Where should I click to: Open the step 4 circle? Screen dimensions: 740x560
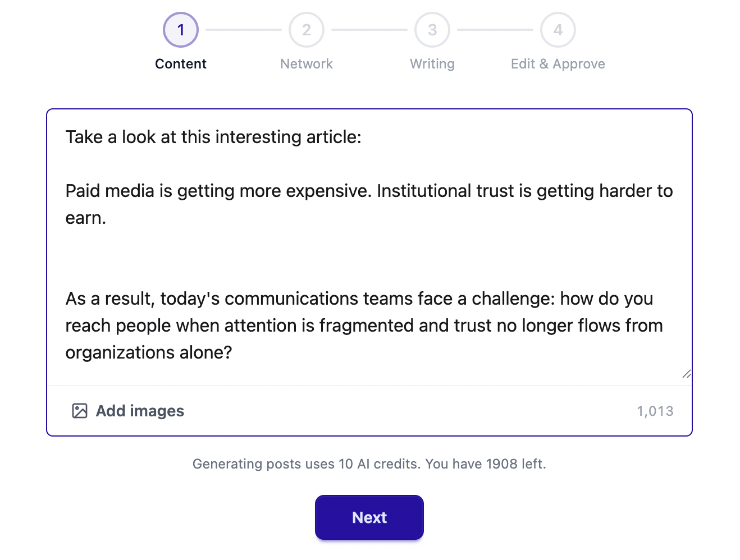click(558, 30)
